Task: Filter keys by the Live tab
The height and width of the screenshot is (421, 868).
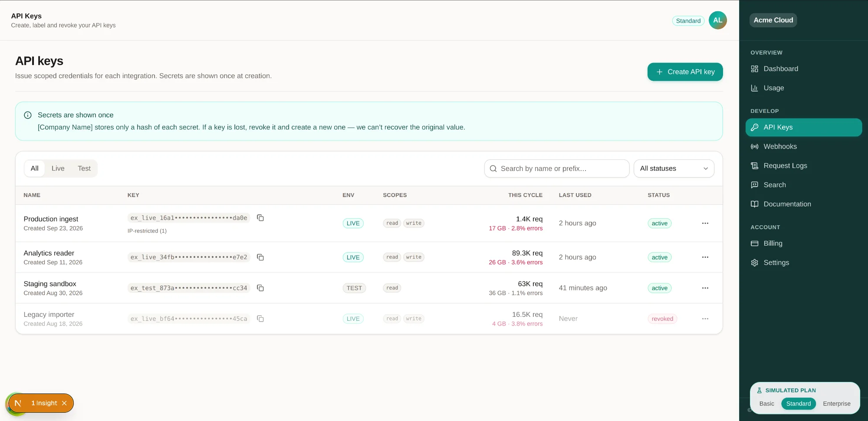Action: click(x=58, y=168)
